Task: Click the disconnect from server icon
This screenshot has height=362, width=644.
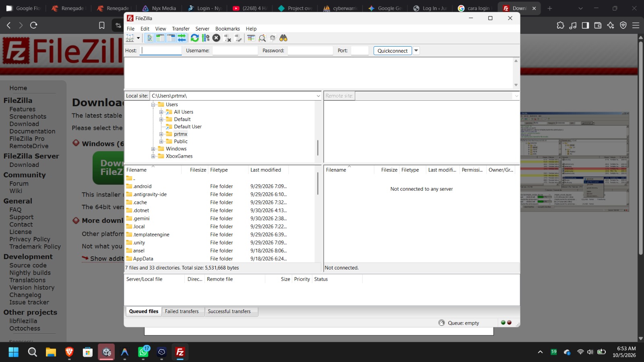Action: pyautogui.click(x=227, y=38)
